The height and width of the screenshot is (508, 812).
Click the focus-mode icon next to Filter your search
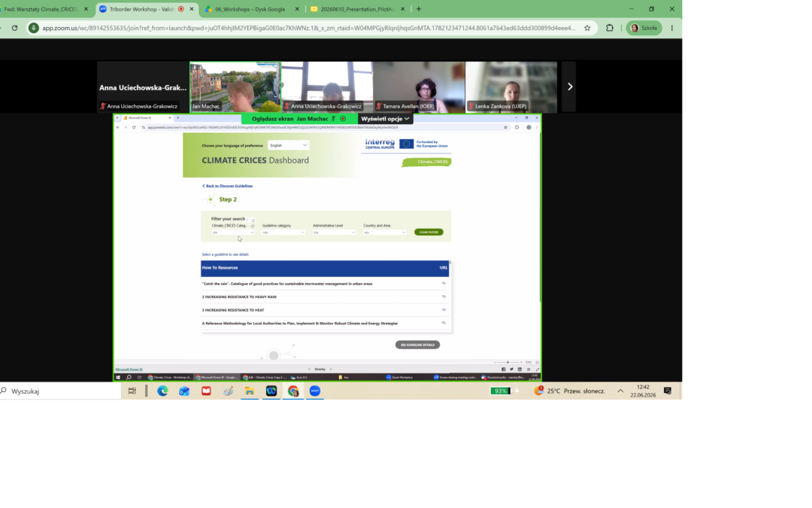(253, 221)
